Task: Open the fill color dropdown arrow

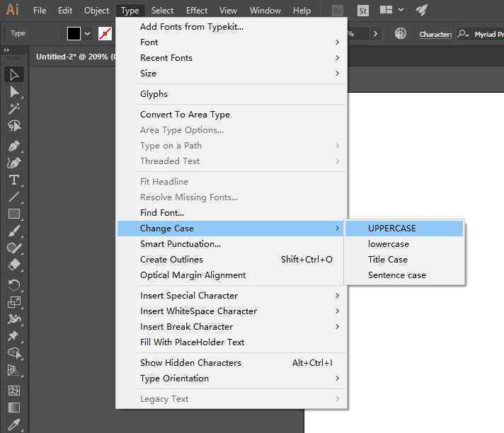Action: (88, 33)
